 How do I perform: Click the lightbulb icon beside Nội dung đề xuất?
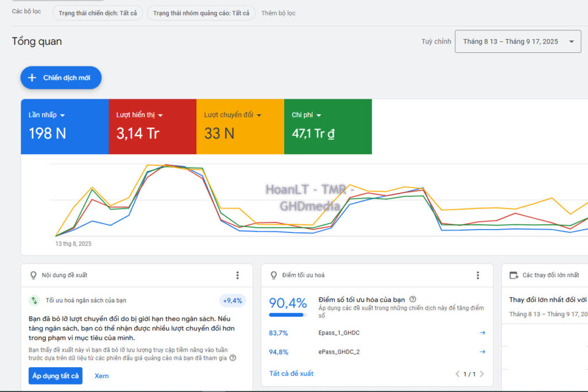(x=34, y=275)
